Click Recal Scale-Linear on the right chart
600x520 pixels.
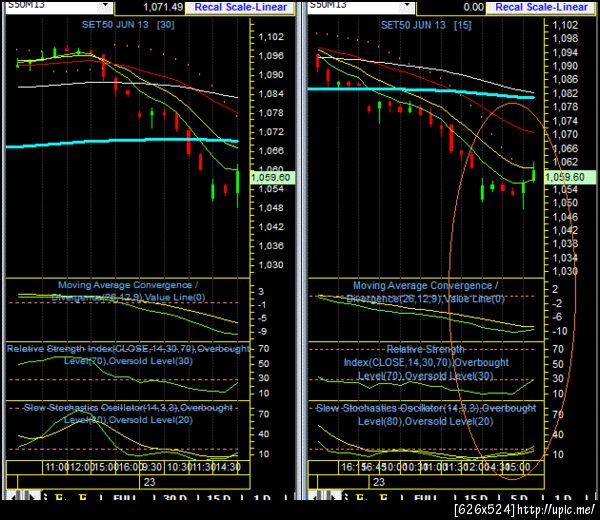point(541,7)
